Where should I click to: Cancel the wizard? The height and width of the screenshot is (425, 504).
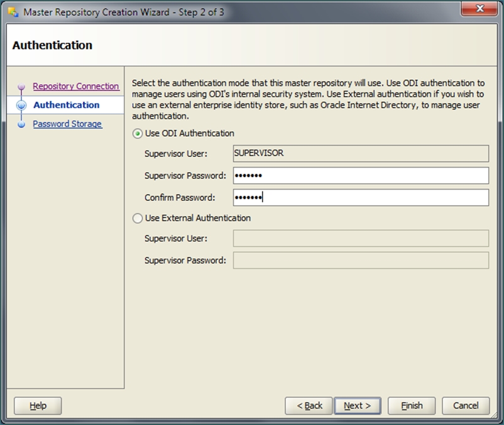466,406
